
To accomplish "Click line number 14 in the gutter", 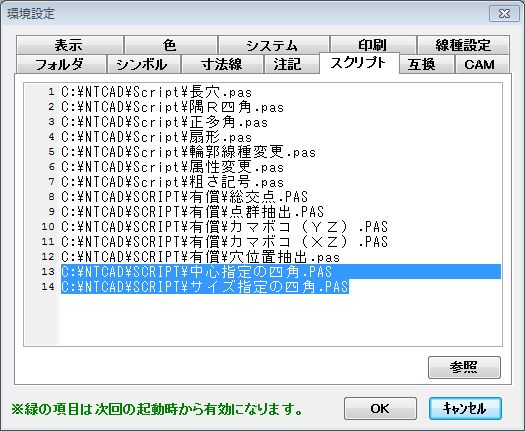I will tap(48, 286).
